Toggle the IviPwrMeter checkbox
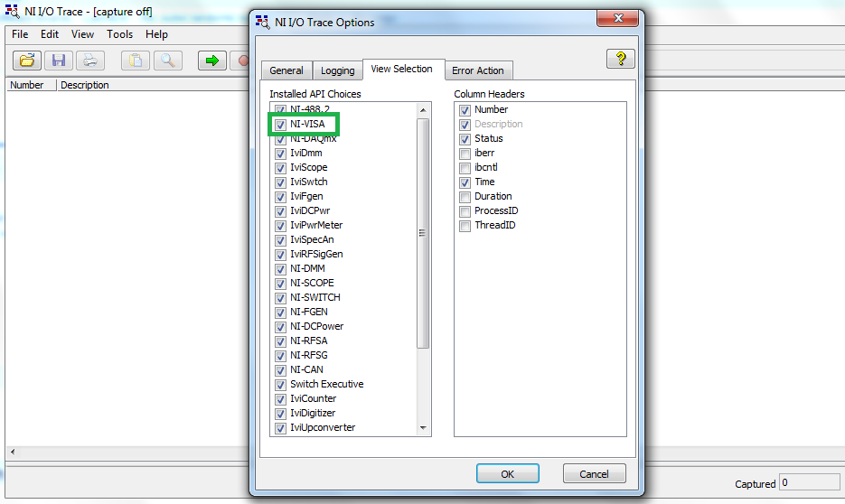The width and height of the screenshot is (845, 504). [280, 226]
